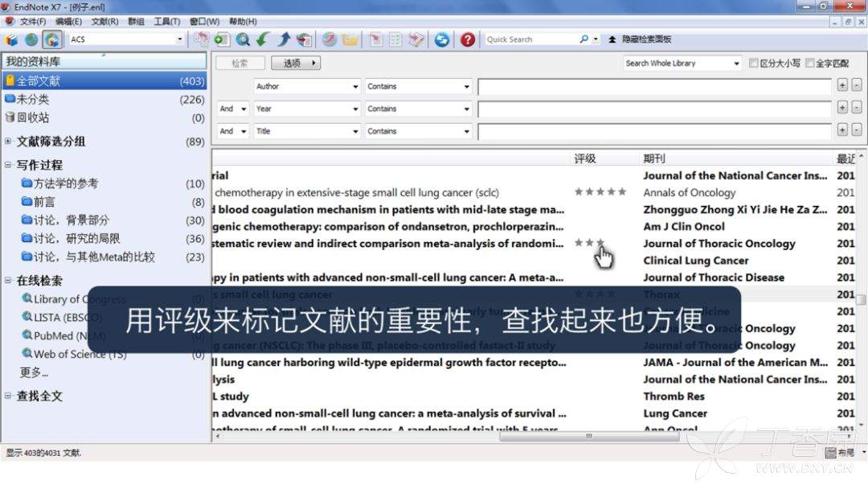
Task: Click the open file folder icon
Action: [350, 39]
